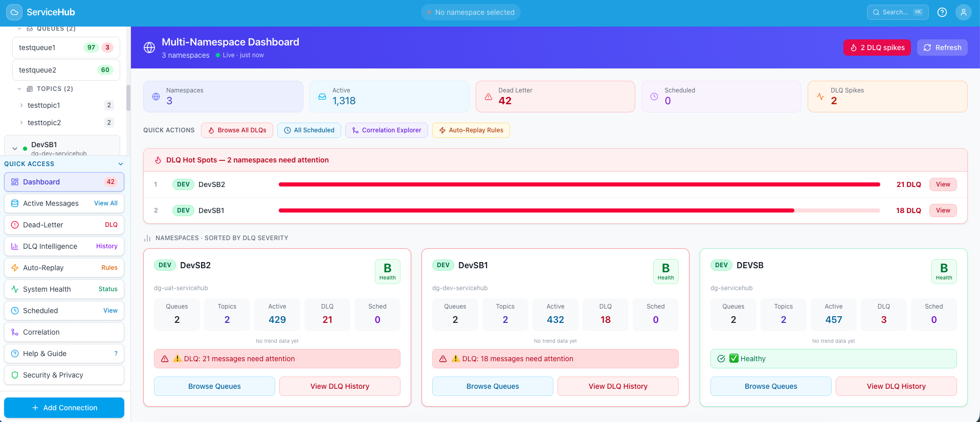Click View for DevSB1 hot spot row
980x422 pixels.
pyautogui.click(x=943, y=210)
